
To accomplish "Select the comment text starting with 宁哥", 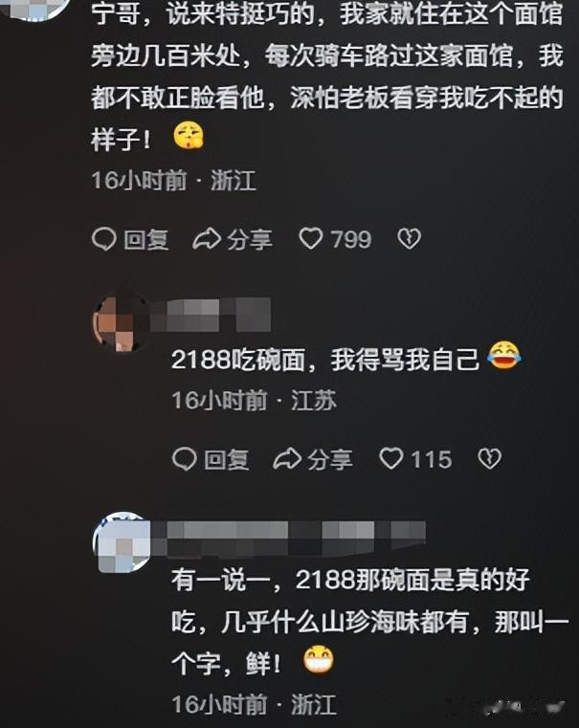I will [327, 77].
